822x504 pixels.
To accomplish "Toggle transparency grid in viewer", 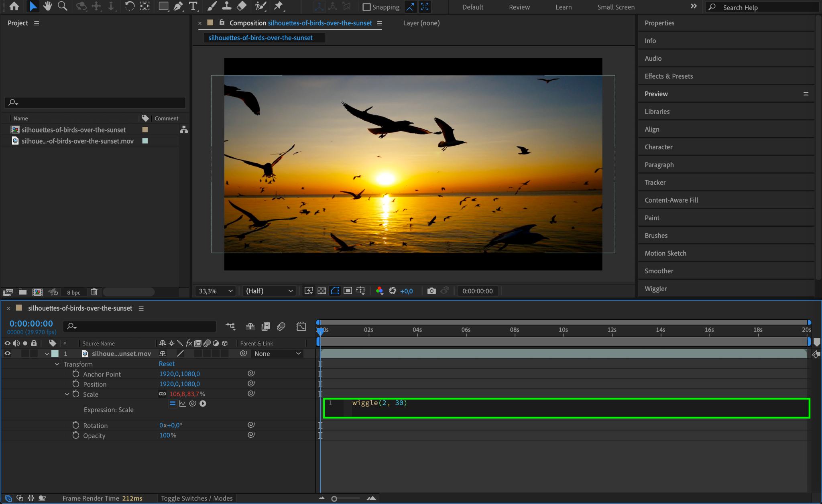I will (x=321, y=291).
